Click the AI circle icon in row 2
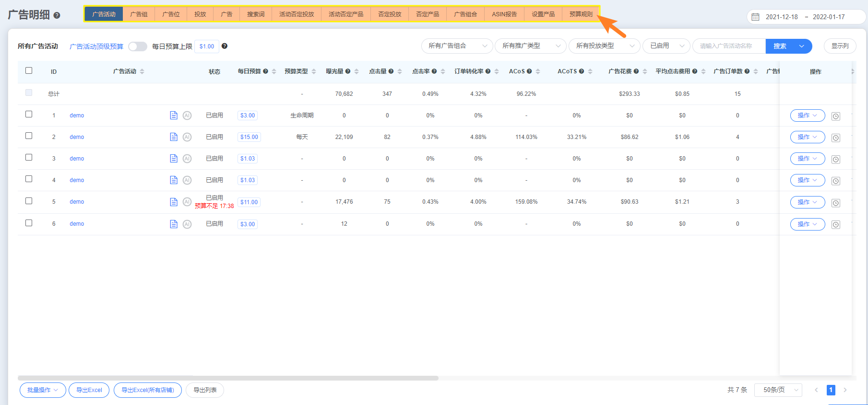 (187, 137)
